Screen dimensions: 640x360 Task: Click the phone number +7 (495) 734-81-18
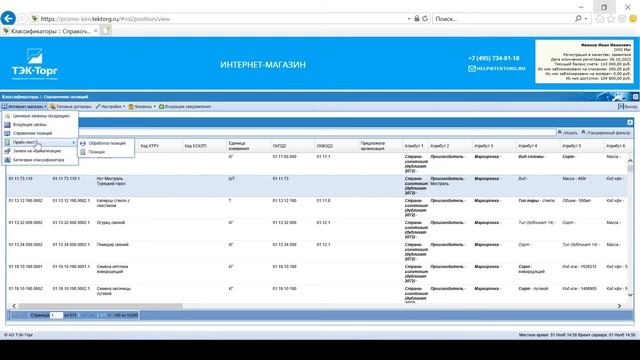pyautogui.click(x=493, y=58)
